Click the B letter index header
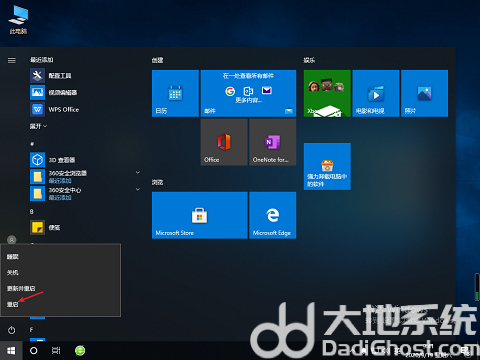 click(x=32, y=212)
